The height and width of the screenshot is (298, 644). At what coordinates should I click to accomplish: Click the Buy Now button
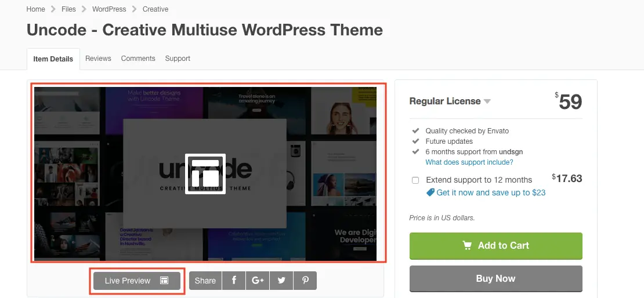pyautogui.click(x=495, y=279)
